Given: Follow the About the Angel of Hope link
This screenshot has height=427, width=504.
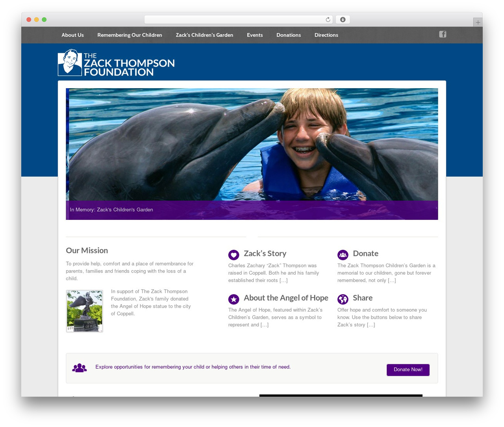Looking at the screenshot, I should [x=286, y=298].
